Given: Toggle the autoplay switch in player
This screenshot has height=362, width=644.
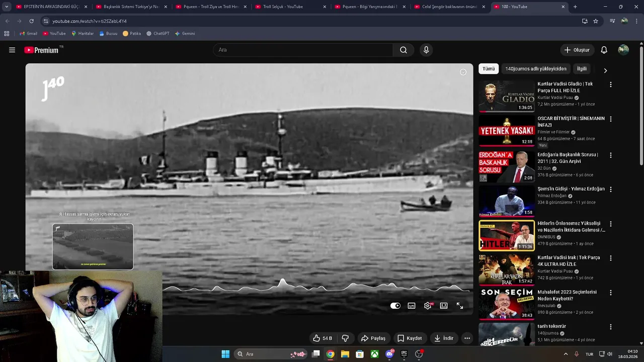Looking at the screenshot, I should [395, 306].
